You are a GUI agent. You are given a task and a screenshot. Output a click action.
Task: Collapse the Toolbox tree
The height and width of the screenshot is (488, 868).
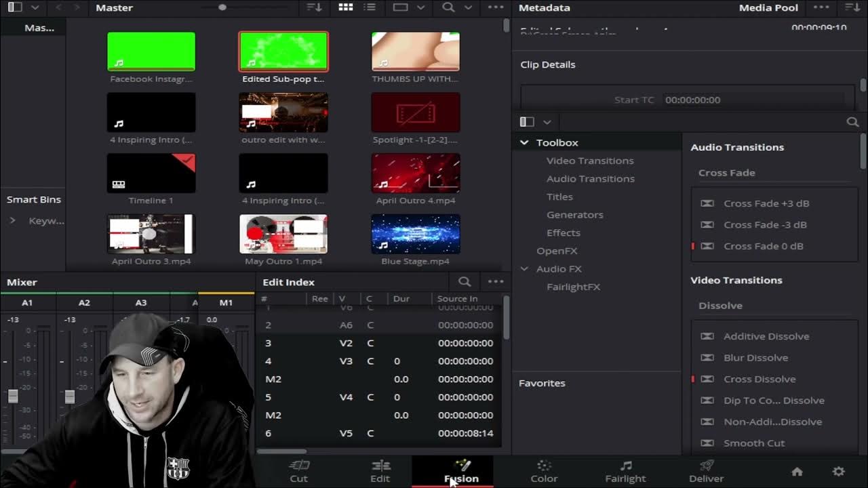point(524,142)
